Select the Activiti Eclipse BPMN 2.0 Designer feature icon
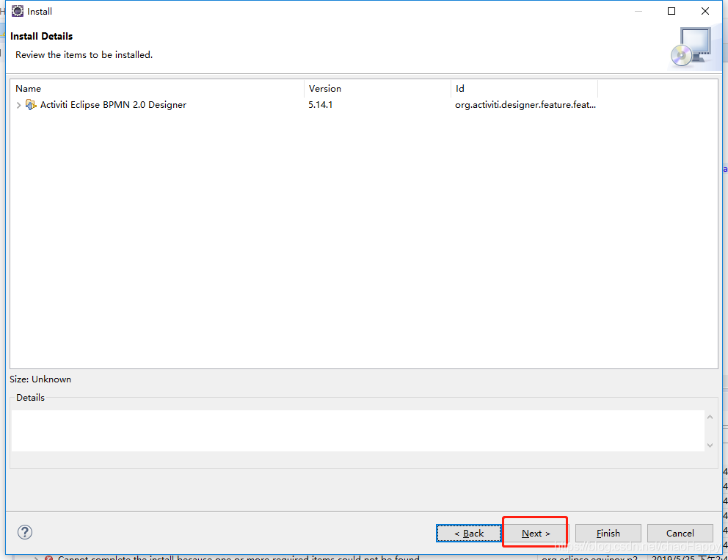This screenshot has width=728, height=560. click(31, 105)
